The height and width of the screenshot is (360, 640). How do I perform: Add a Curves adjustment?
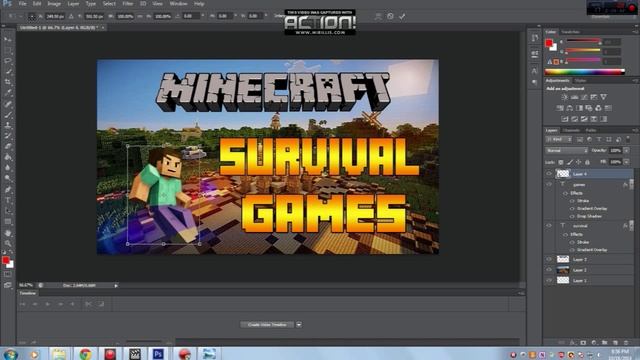(x=584, y=97)
